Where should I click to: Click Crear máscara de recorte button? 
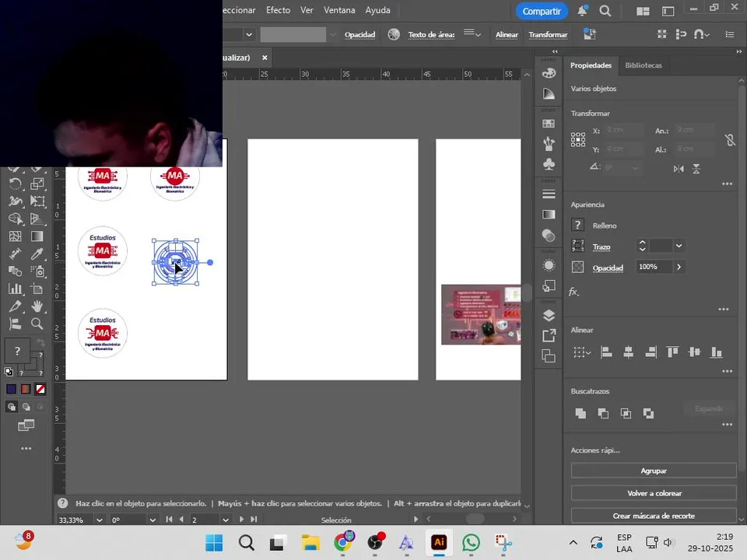tap(654, 516)
